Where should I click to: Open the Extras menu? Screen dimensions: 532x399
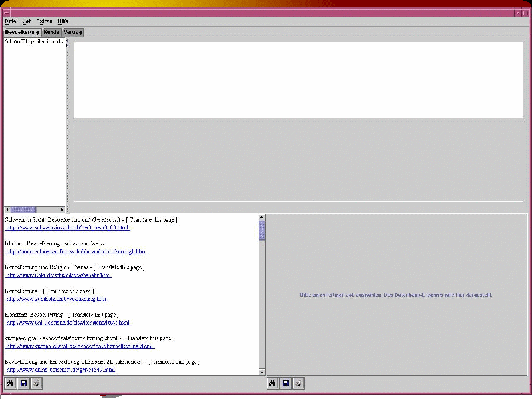coord(44,21)
